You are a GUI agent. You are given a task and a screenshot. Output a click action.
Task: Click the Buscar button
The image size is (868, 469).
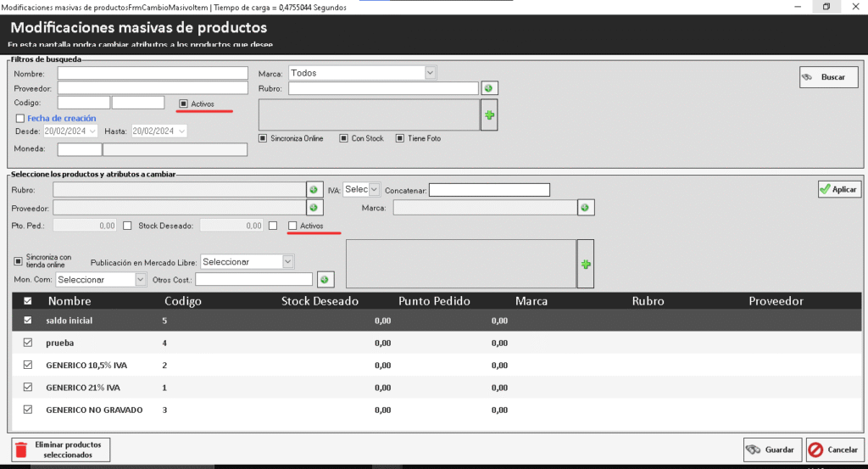[x=827, y=77]
